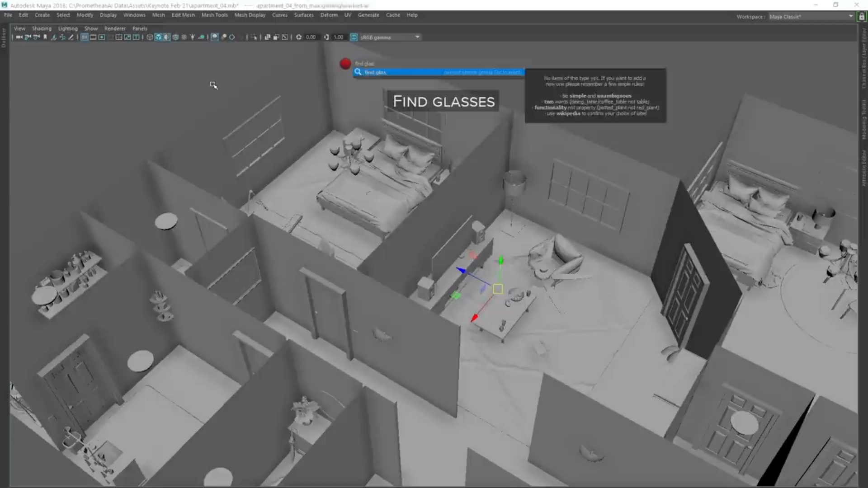The width and height of the screenshot is (868, 488).
Task: Open the panel Lighting menu
Action: point(68,28)
